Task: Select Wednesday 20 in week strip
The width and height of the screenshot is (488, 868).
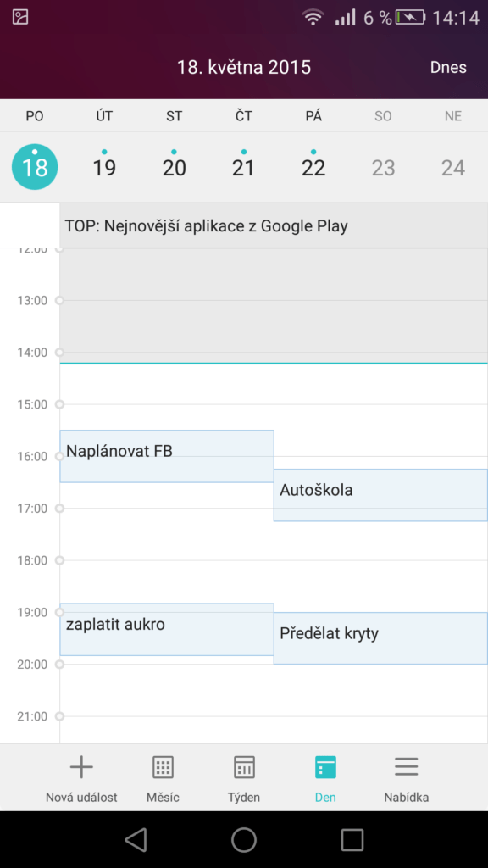Action: (x=175, y=167)
